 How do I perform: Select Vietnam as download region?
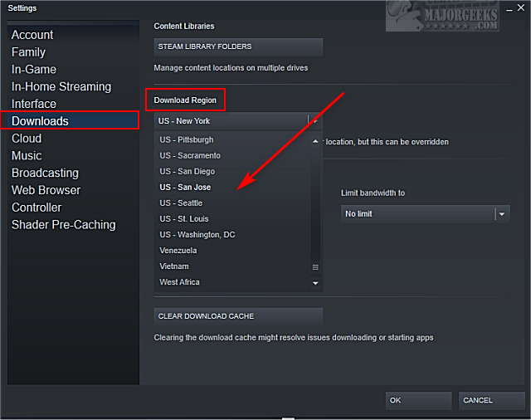[x=233, y=266]
